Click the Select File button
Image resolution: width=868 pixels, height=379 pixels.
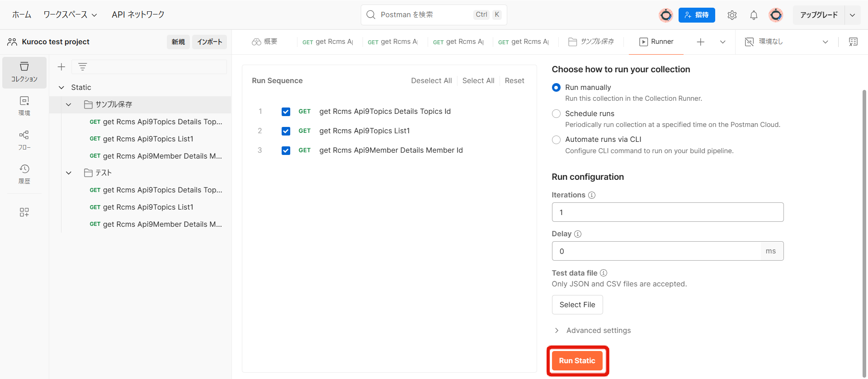(x=577, y=305)
